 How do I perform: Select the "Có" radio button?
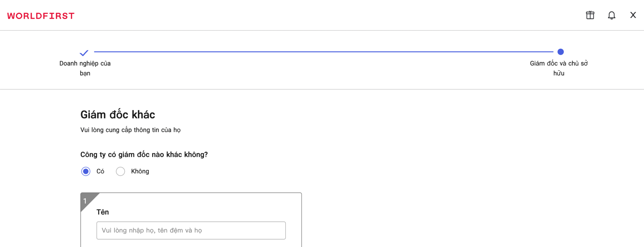pyautogui.click(x=86, y=172)
